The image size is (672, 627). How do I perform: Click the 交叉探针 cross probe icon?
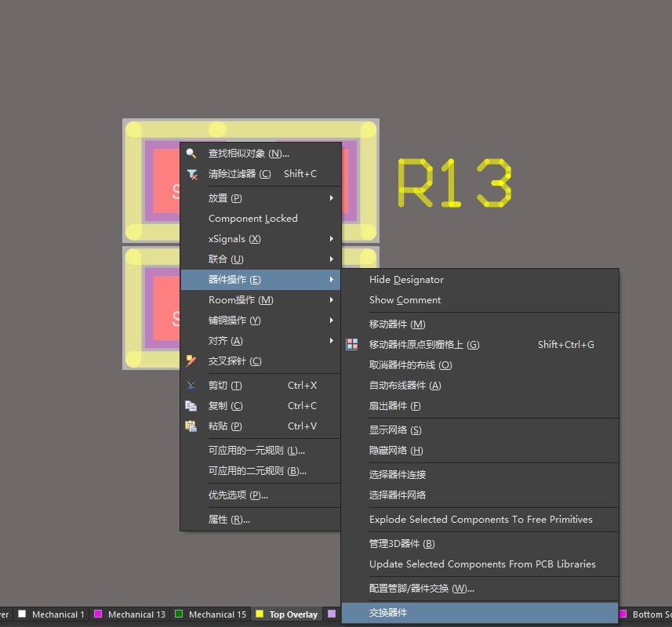pos(191,361)
